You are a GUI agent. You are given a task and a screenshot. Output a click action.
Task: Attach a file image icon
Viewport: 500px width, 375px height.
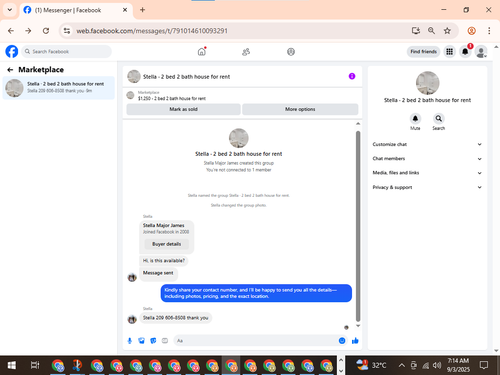[141, 341]
